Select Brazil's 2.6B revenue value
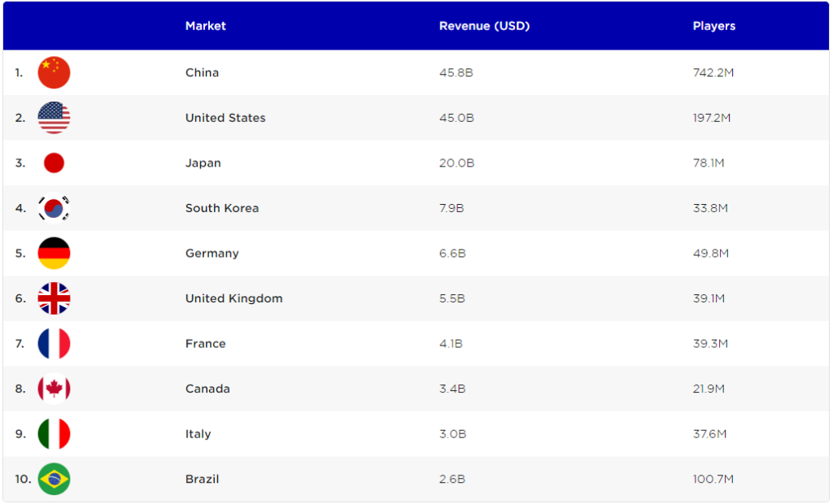Viewport: 833px width, 504px height. [452, 479]
